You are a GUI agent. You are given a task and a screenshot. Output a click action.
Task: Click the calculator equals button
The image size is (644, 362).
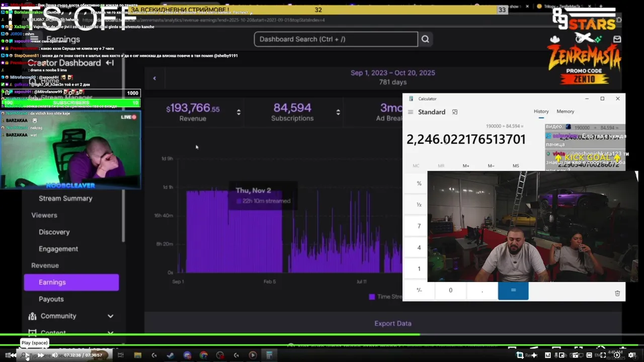(513, 291)
